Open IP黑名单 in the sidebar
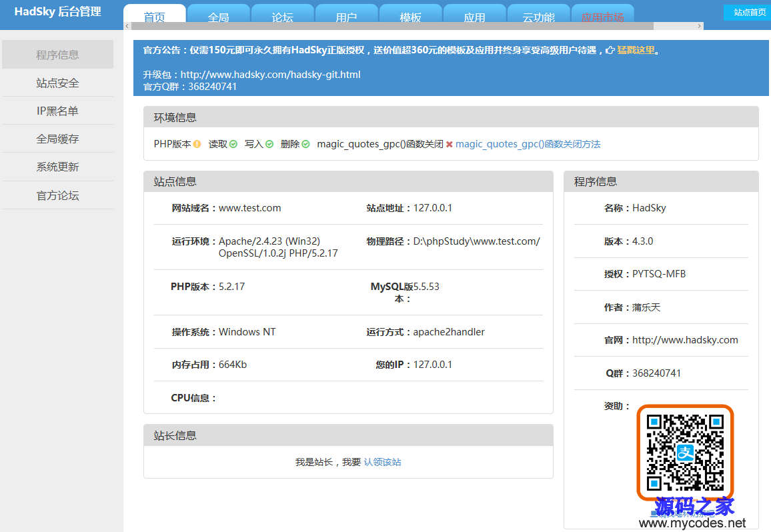This screenshot has height=532, width=771. (57, 111)
